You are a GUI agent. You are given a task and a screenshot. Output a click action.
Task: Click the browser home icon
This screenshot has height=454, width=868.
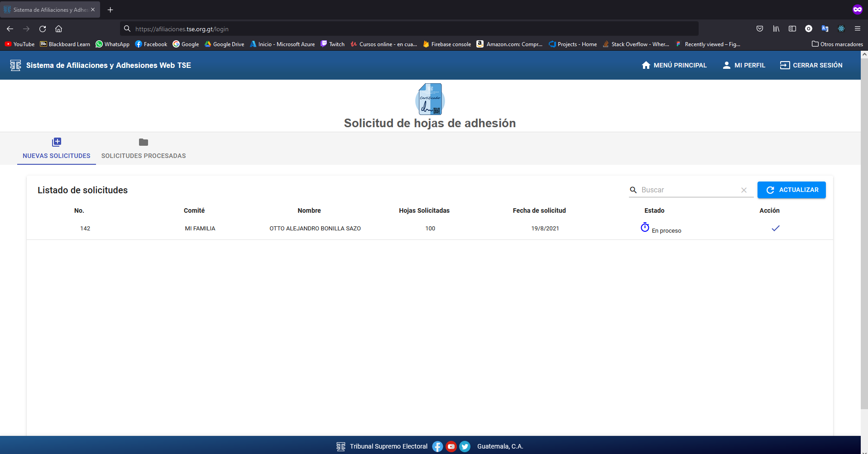(x=58, y=29)
